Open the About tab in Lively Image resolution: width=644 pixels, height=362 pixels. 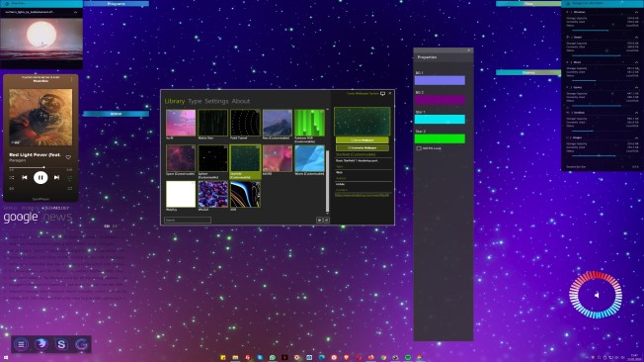click(241, 101)
